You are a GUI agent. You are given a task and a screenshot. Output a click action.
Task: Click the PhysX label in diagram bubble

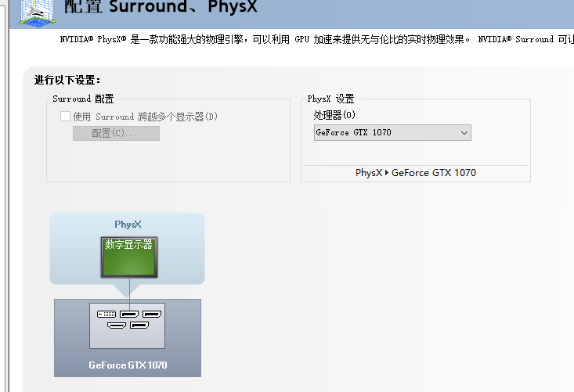128,224
